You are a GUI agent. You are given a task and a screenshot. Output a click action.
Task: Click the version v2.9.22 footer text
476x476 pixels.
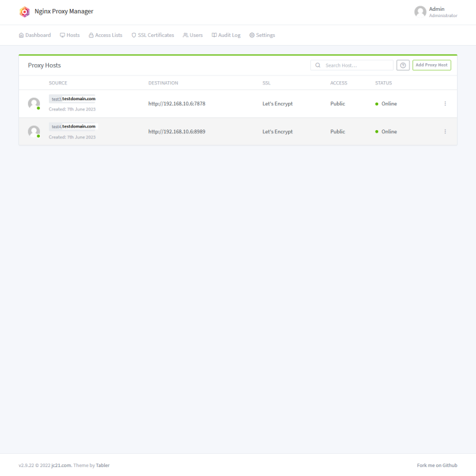tap(27, 465)
